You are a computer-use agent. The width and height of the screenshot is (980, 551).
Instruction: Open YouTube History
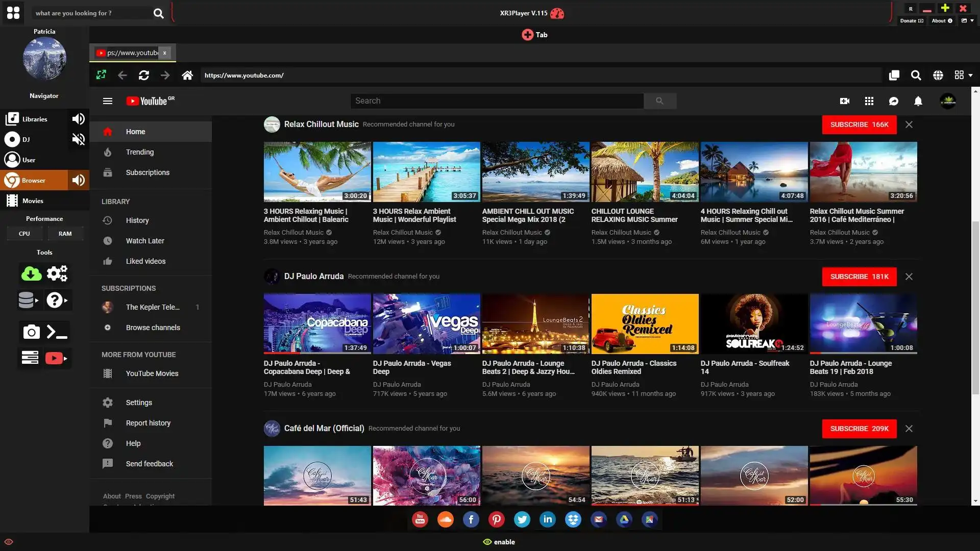pyautogui.click(x=151, y=220)
